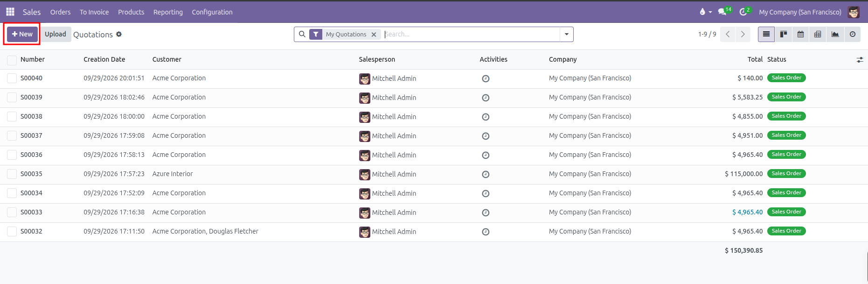Open the messages conversations icon
The height and width of the screenshot is (284, 868).
[722, 12]
